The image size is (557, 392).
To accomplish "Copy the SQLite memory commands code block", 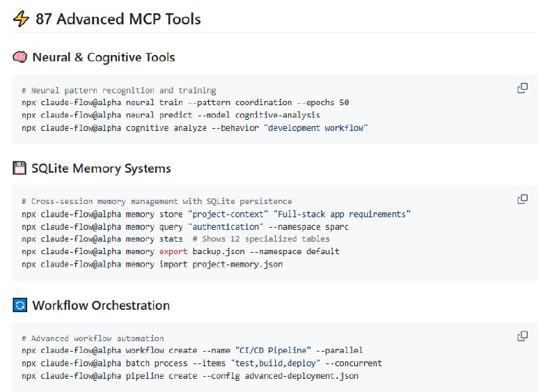I will 522,199.
